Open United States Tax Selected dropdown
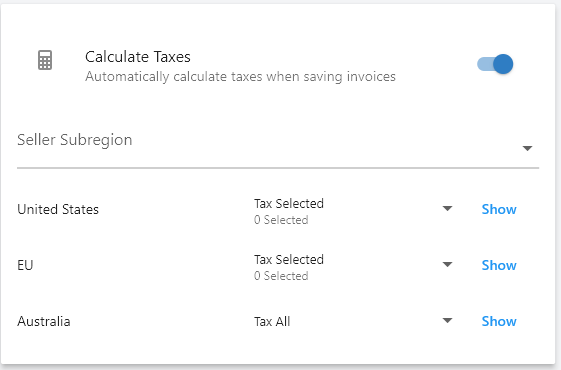561x370 pixels. click(x=353, y=210)
